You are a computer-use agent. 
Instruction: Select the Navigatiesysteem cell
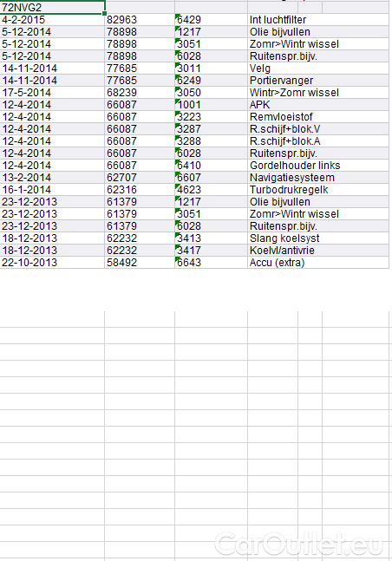tap(318, 178)
